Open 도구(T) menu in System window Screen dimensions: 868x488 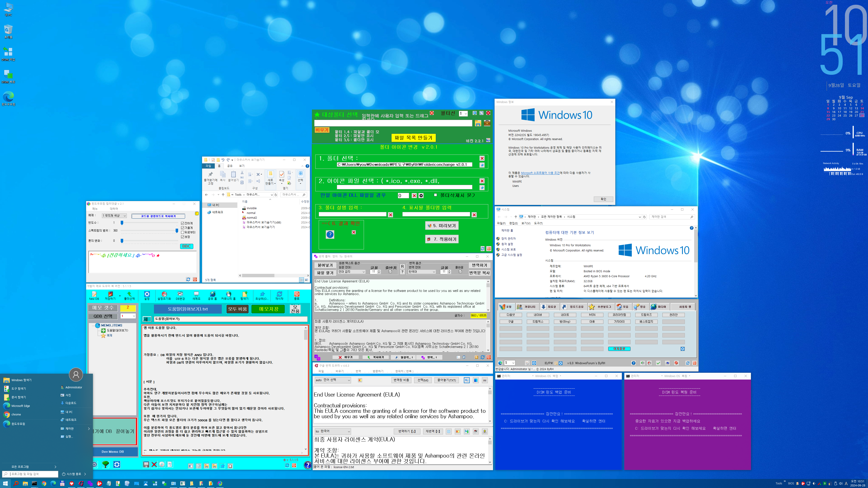tap(538, 223)
